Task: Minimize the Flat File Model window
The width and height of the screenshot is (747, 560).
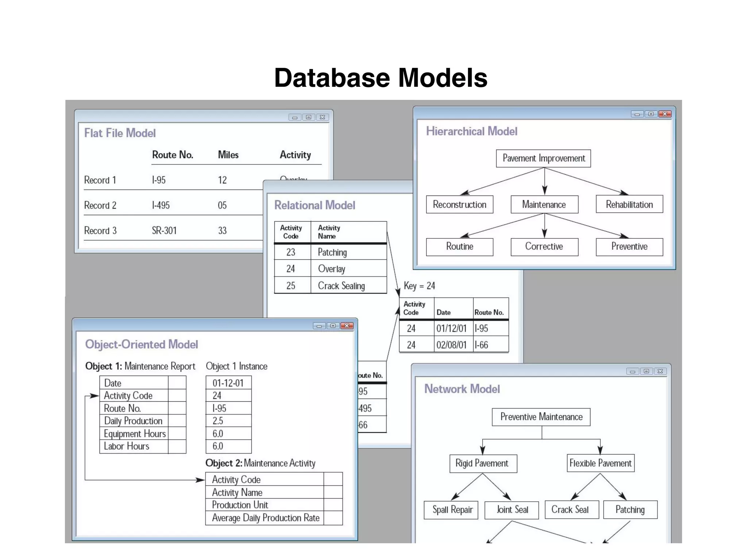Action: click(x=295, y=117)
